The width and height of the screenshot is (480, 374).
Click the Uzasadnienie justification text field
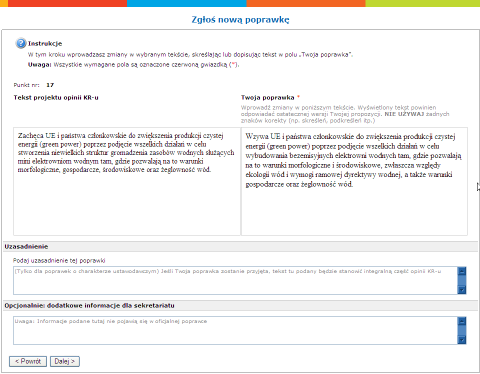click(x=235, y=280)
